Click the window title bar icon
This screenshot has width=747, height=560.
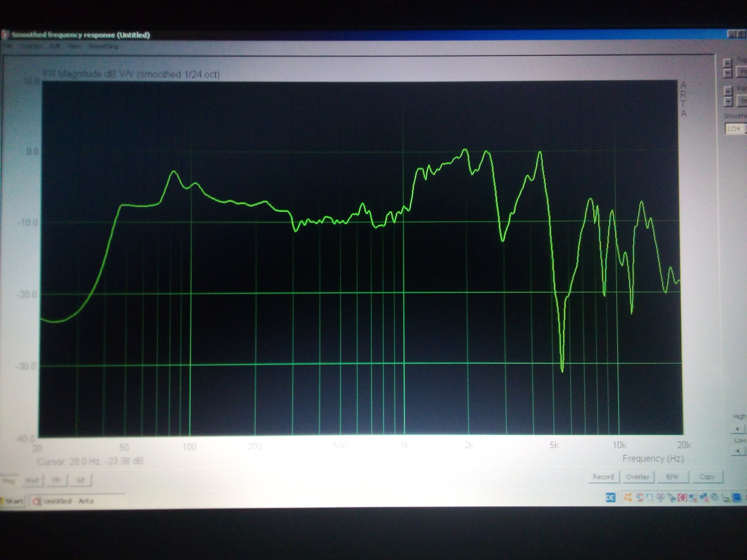tap(5, 35)
